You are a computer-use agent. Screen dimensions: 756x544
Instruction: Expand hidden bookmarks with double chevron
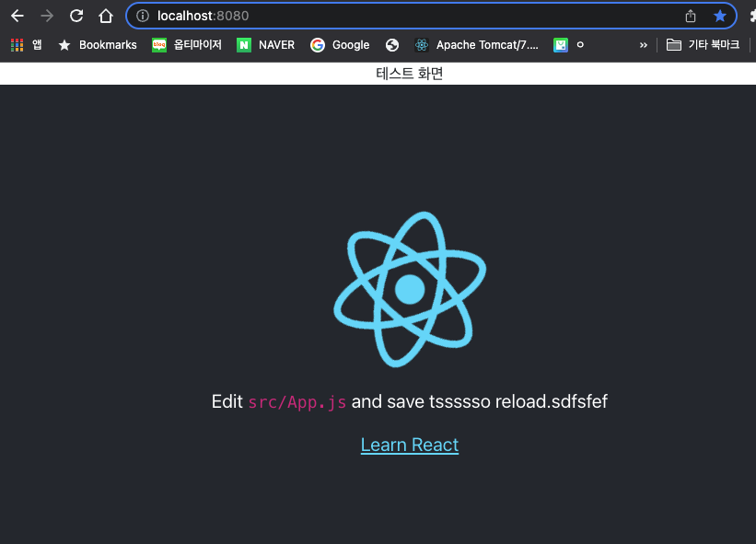click(643, 45)
